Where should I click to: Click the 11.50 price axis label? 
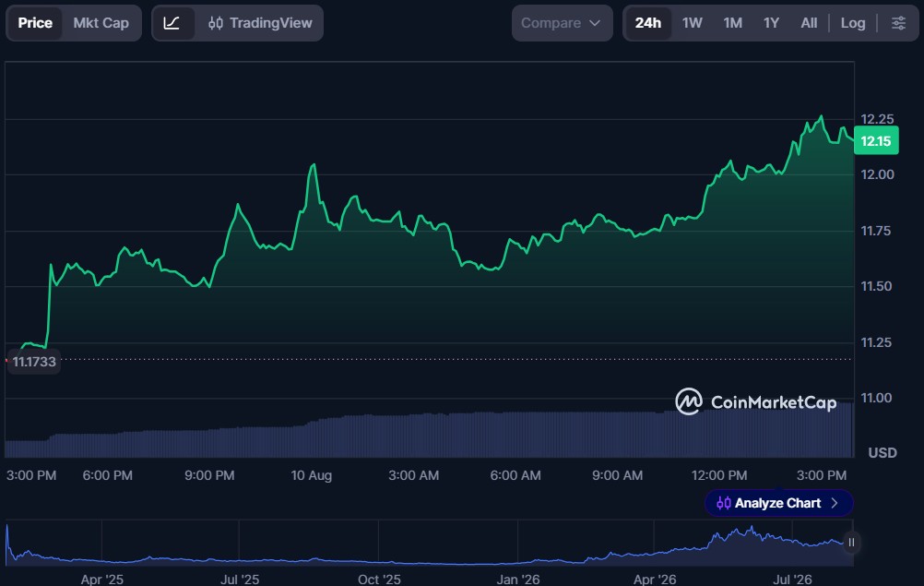pos(876,286)
